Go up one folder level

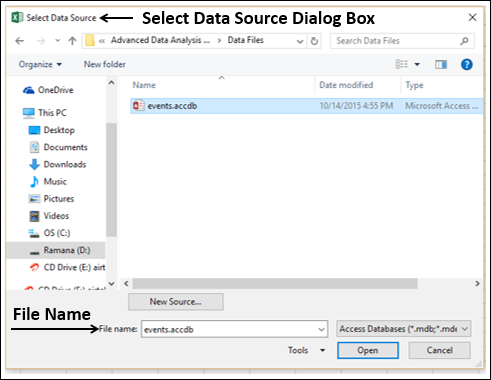tap(72, 41)
